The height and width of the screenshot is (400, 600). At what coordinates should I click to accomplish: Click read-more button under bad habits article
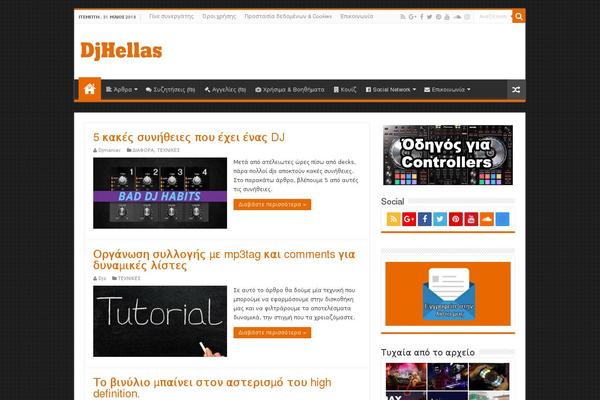272,204
